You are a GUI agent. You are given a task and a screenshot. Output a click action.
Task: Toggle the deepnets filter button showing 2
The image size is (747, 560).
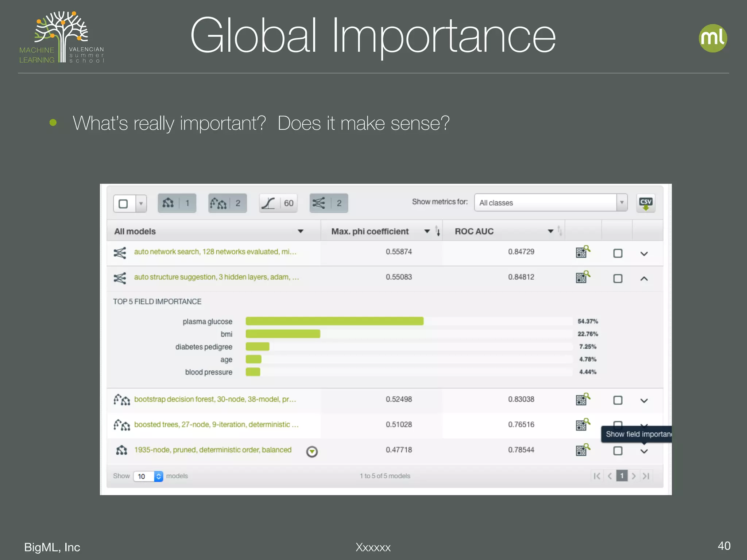(x=329, y=203)
